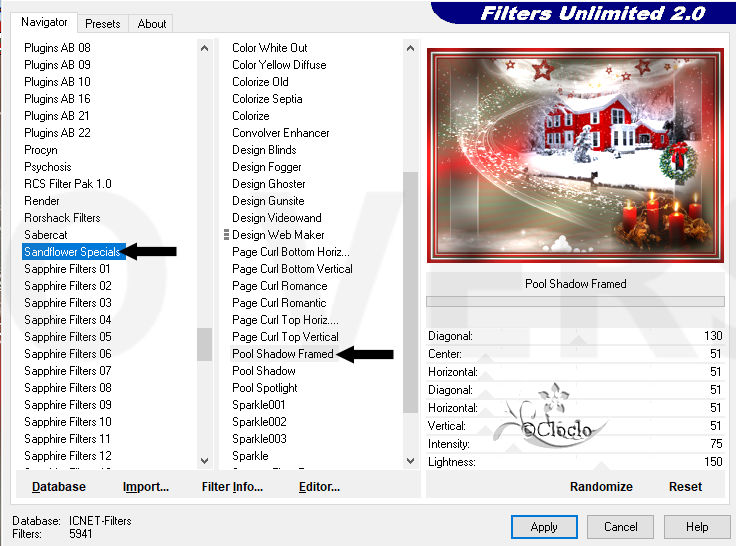Select the Pool Spotlight filter
The height and width of the screenshot is (546, 736).
tap(265, 388)
